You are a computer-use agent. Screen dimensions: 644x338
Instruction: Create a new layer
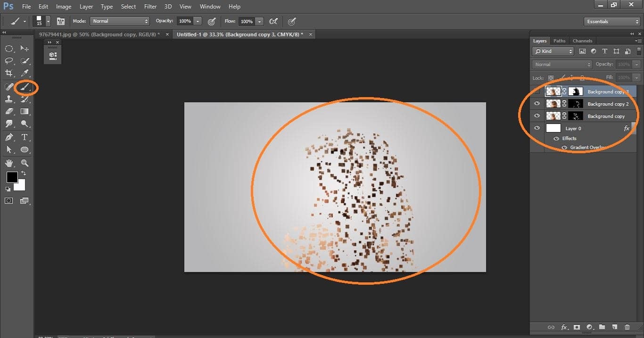[614, 327]
